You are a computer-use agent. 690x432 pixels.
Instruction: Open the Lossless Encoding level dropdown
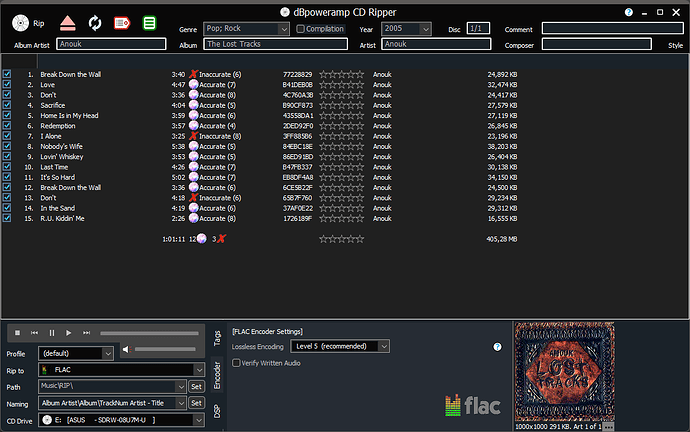point(383,346)
